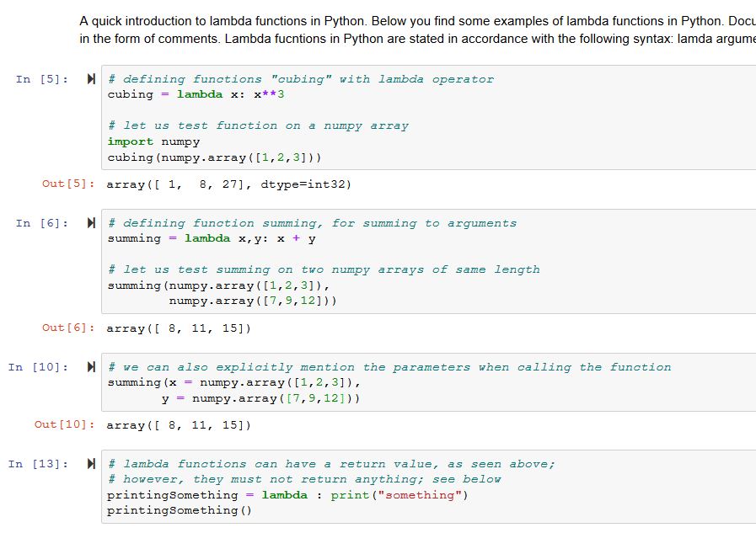Click the cubing(numpy.array([1,2,3])) call line
This screenshot has height=533, width=756.
click(214, 157)
